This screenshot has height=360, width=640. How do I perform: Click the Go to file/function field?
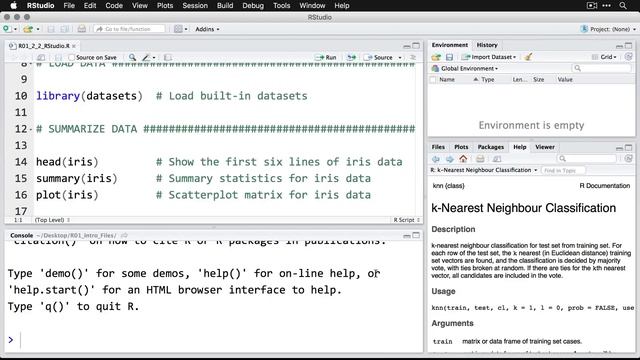(x=130, y=29)
